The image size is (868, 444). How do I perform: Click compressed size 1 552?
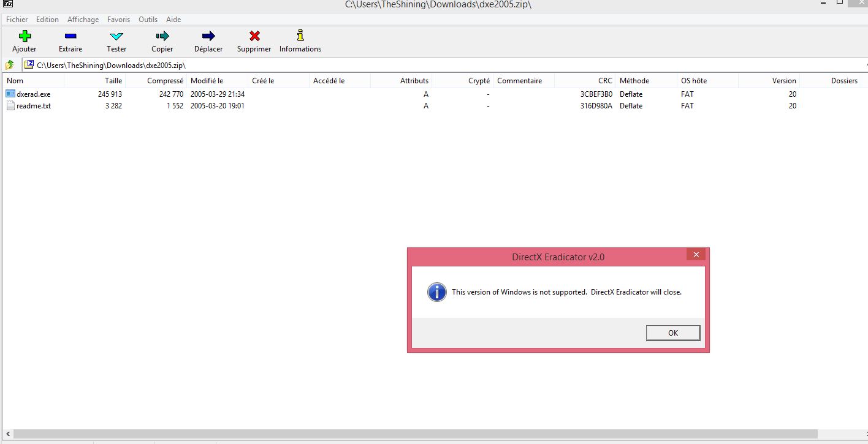[175, 106]
